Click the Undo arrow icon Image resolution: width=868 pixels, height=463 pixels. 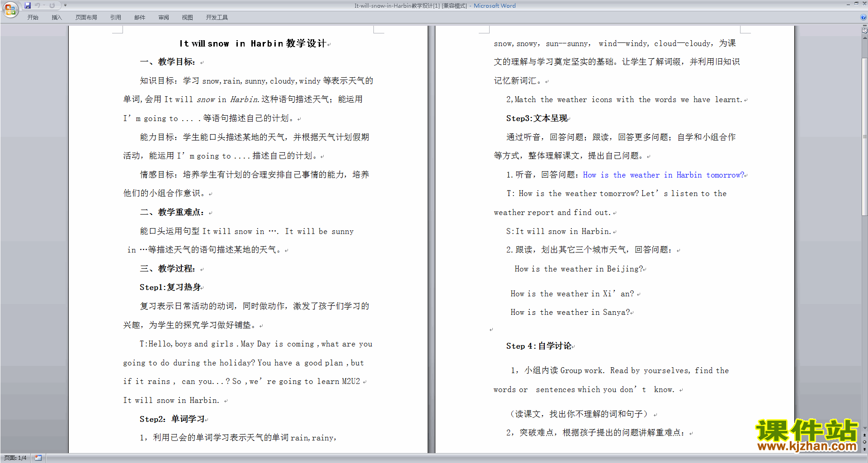coord(38,5)
